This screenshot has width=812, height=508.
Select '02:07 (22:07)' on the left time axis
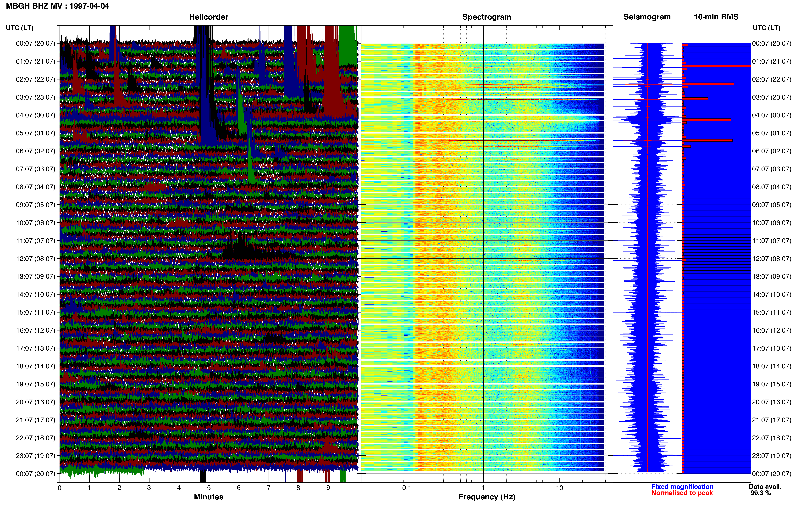click(36, 79)
